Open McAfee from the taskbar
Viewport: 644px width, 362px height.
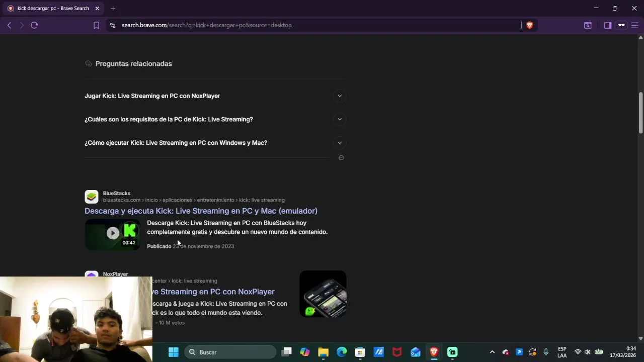coord(397,352)
